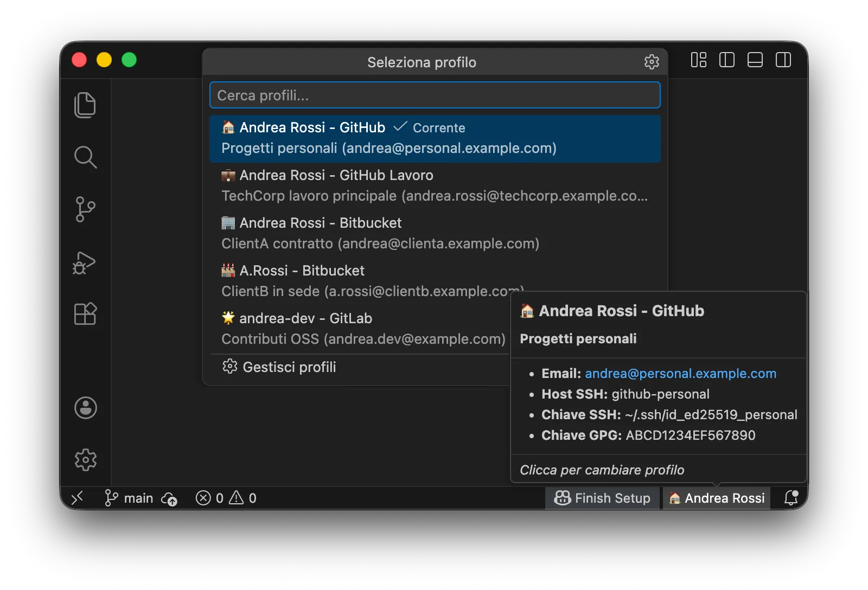This screenshot has height=590, width=868.
Task: Open the remote window indicator
Action: [78, 498]
